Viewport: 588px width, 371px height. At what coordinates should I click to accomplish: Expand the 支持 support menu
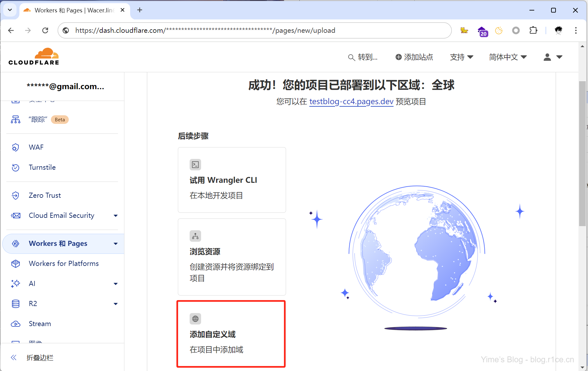(x=461, y=57)
